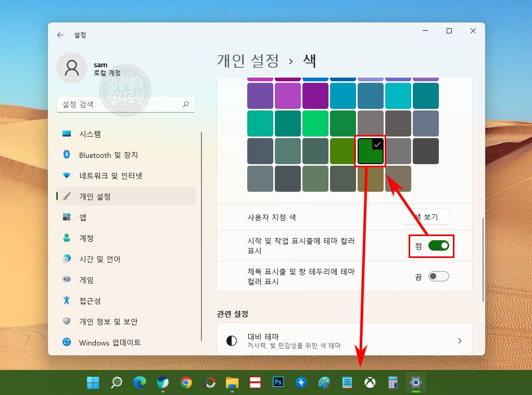Click the 로컬 계정 account text
532x395 pixels.
click(x=107, y=73)
